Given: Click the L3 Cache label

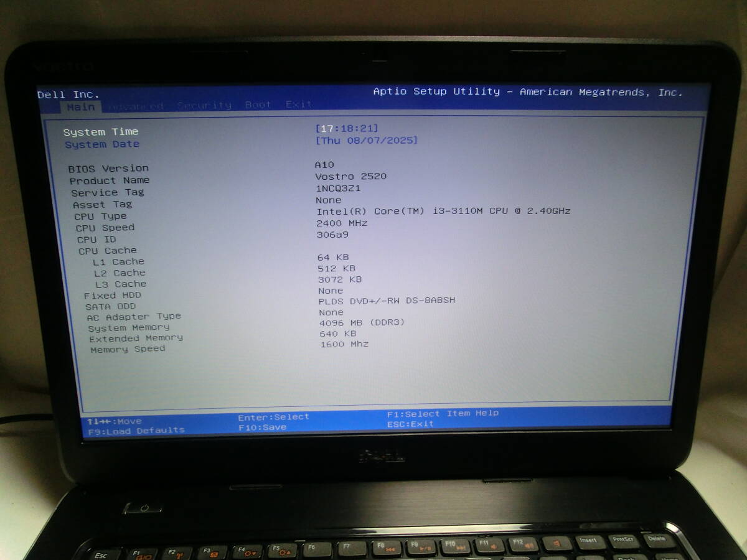Looking at the screenshot, I should point(121,284).
